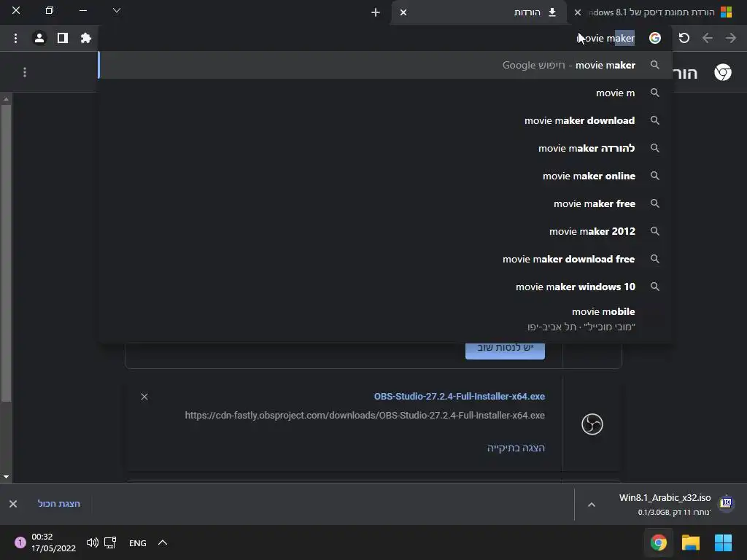Pick the 'movie maker windows 10' suggestion
747x560 pixels.
385,286
